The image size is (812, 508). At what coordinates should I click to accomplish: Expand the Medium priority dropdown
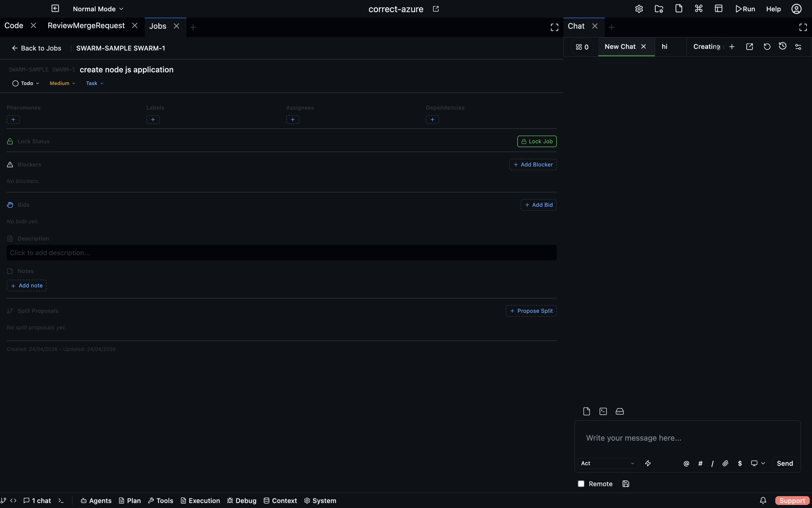[x=62, y=83]
